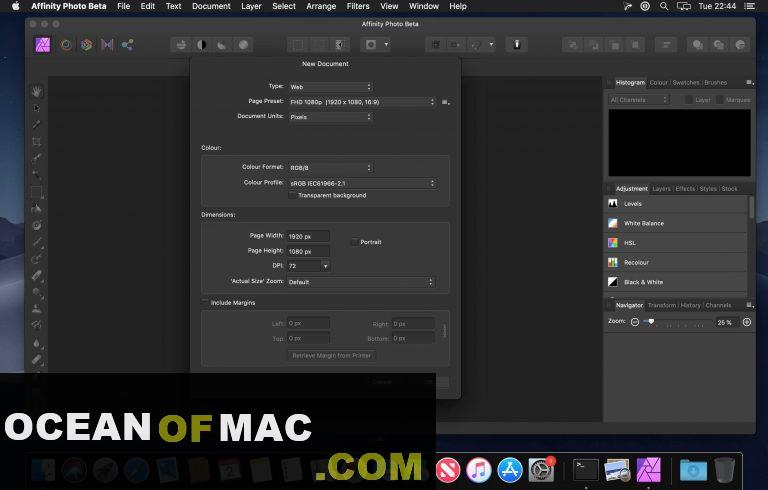Select the Selection Brush tool
Viewport: 768px width, 490px height.
[x=37, y=158]
